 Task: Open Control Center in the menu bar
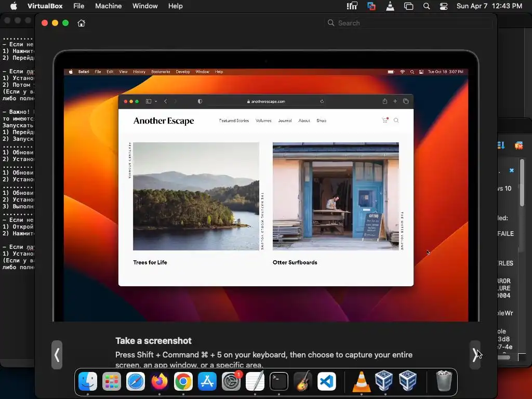[444, 6]
